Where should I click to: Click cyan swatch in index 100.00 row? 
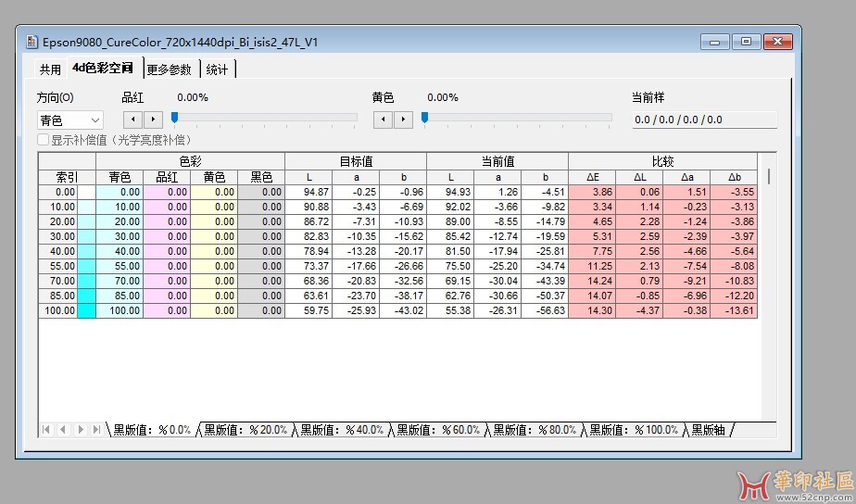coord(86,310)
